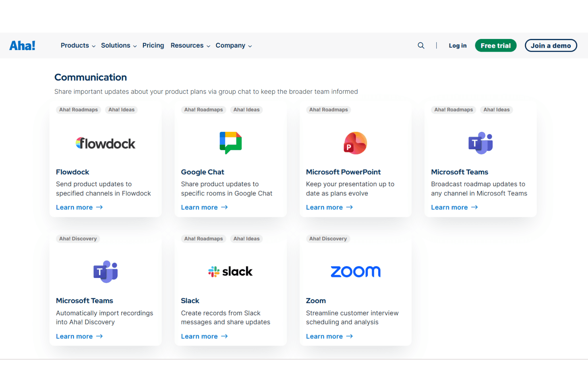Image resolution: width=588 pixels, height=392 pixels.
Task: Open Learn more for Flowdock
Action: pyautogui.click(x=79, y=207)
